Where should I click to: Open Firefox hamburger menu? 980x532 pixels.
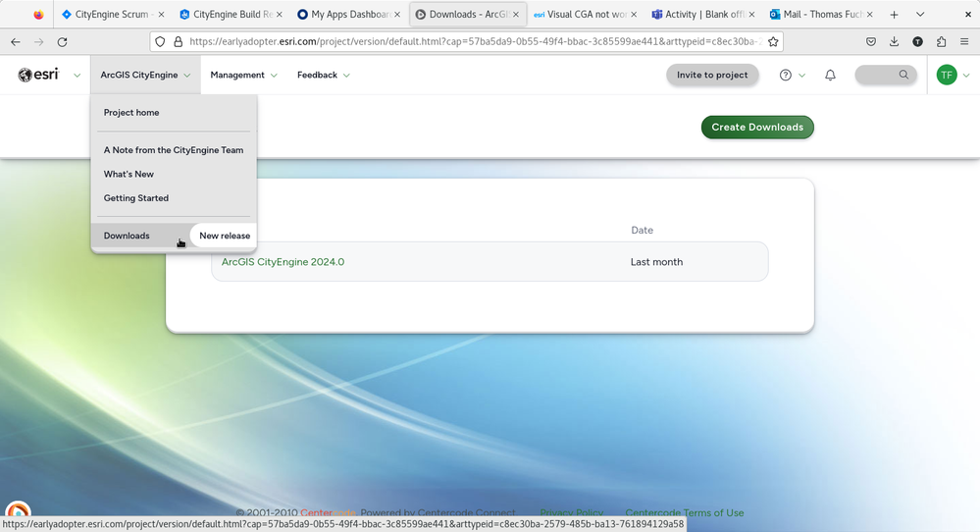click(964, 42)
